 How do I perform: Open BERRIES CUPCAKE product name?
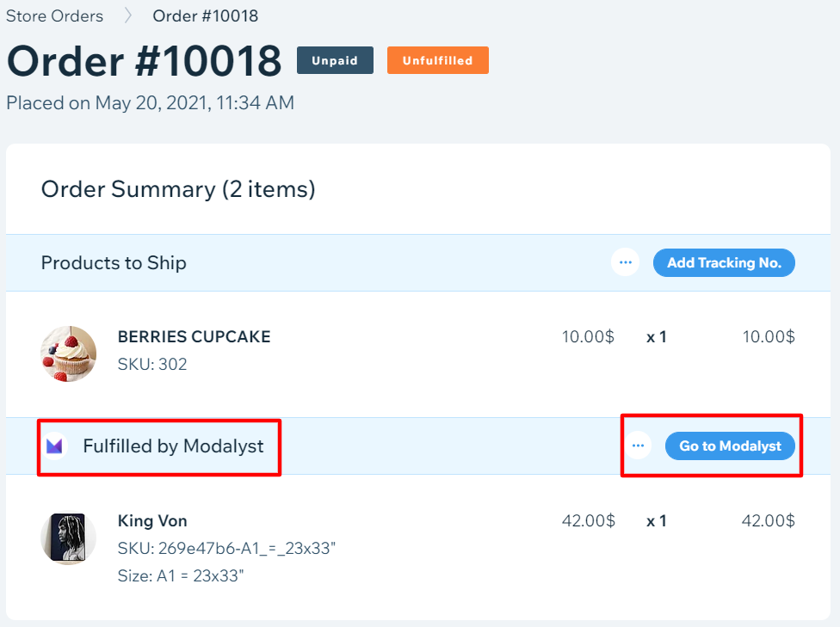tap(194, 336)
